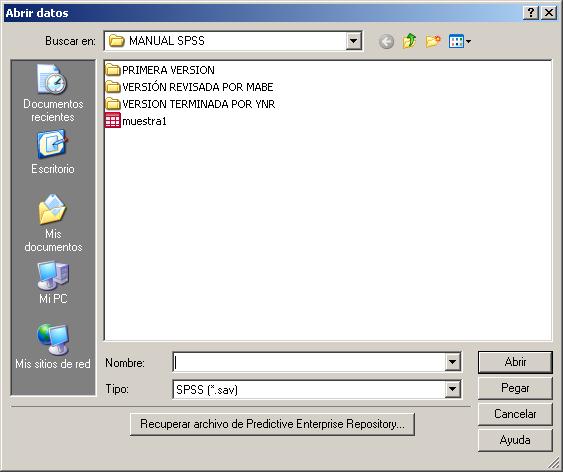Select Mi PC in places bar
This screenshot has width=563, height=472.
click(53, 283)
